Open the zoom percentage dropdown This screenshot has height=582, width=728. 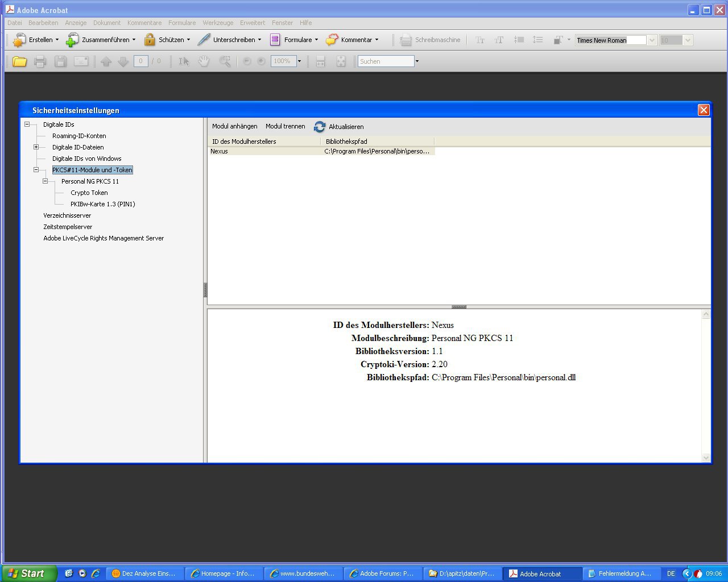click(x=299, y=61)
